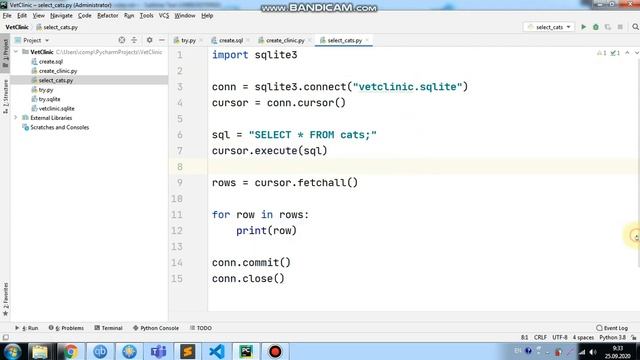Click VetClinic in the navigation breadcrumb
Viewport: 640px width, 360px height.
[x=17, y=27]
